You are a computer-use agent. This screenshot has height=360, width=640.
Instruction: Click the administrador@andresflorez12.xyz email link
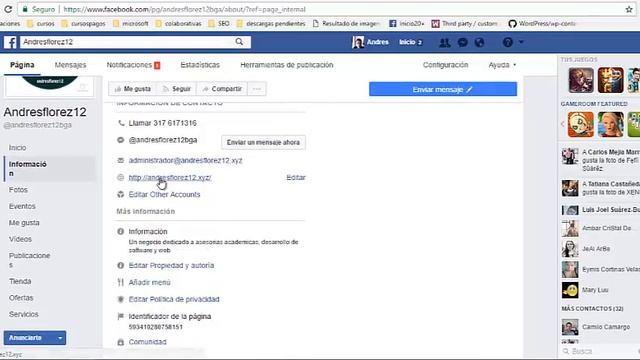[185, 160]
